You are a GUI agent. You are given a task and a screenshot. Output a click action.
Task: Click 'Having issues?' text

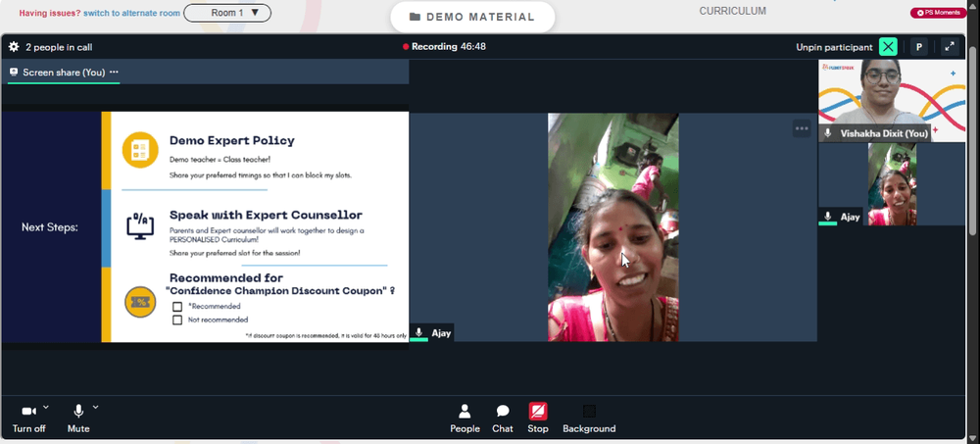point(50,13)
